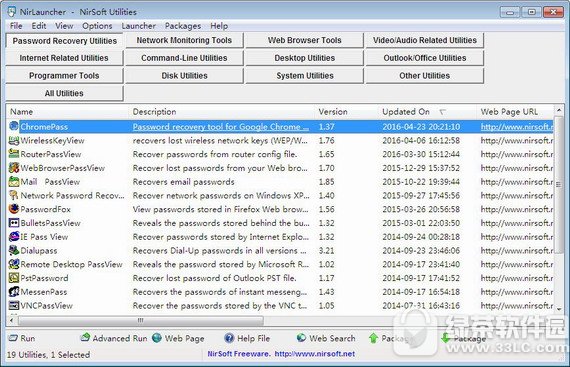This screenshot has width=570, height=367.
Task: Click the BulletsPassView icon
Action: pos(13,223)
